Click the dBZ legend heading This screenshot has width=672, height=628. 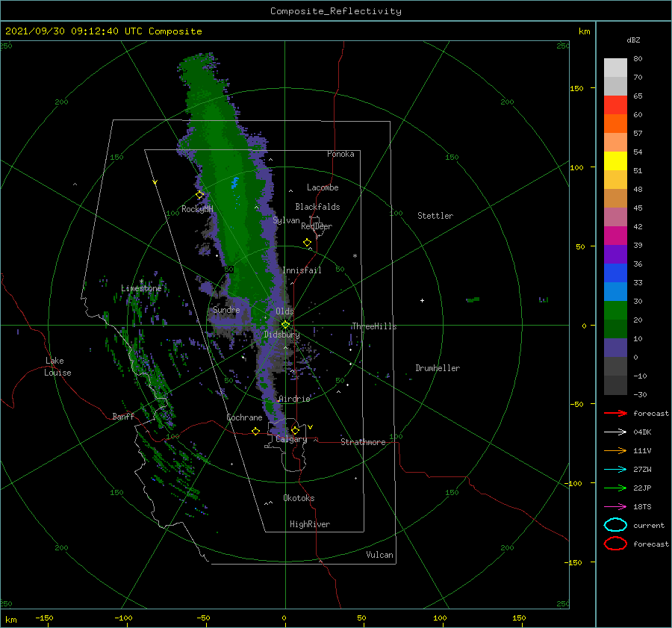coord(633,40)
